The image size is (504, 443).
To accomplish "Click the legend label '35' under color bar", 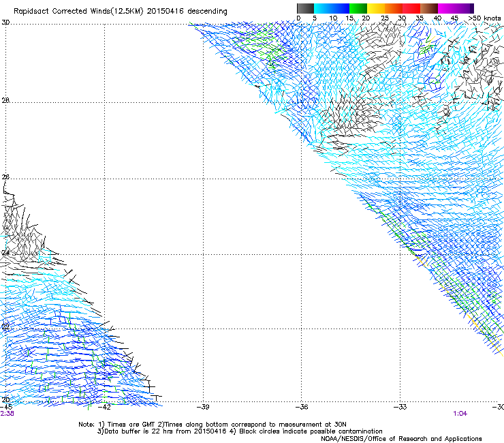I will pos(420,18).
